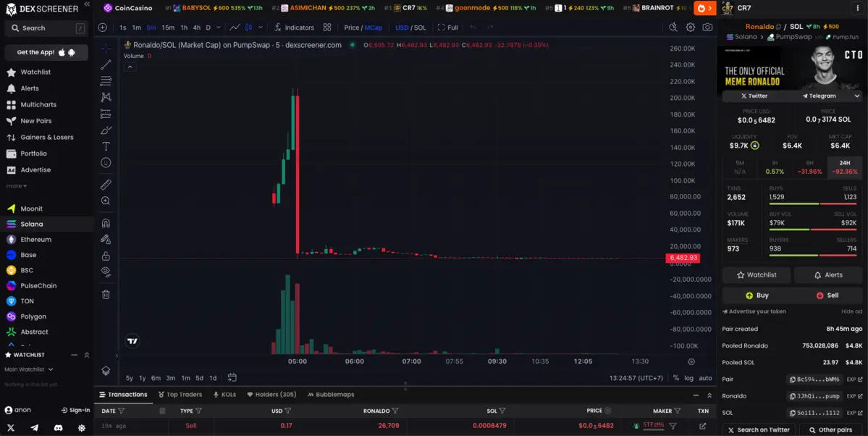This screenshot has height=436, width=868.
Task: Expand more timeframe options dropdown
Action: [x=219, y=27]
